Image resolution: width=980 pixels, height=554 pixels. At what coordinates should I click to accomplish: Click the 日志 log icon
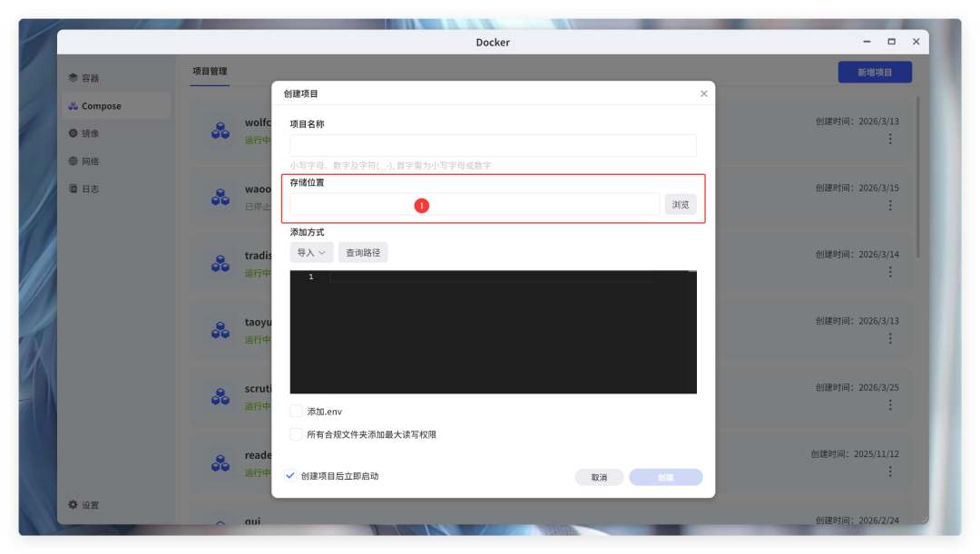point(73,189)
